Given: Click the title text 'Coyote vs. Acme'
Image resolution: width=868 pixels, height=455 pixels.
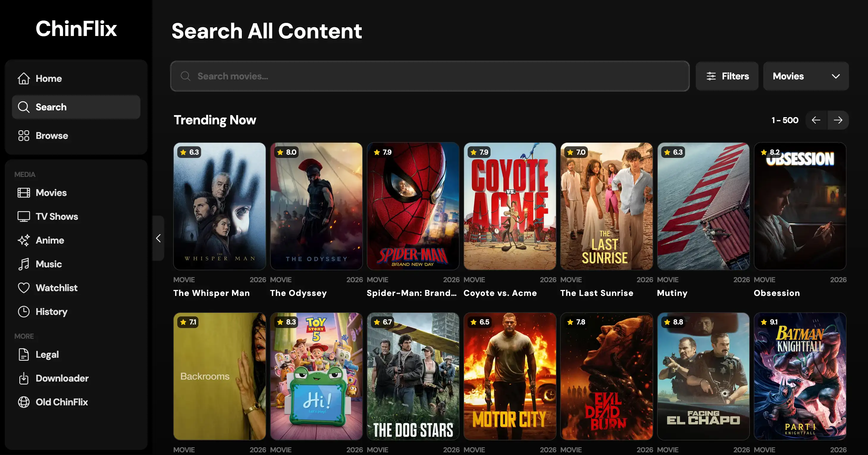Looking at the screenshot, I should [500, 293].
